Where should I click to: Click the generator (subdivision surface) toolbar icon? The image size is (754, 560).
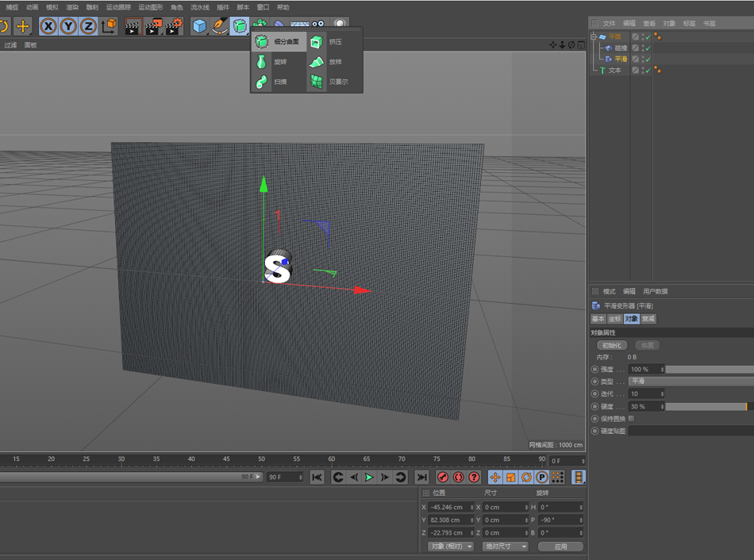click(240, 26)
